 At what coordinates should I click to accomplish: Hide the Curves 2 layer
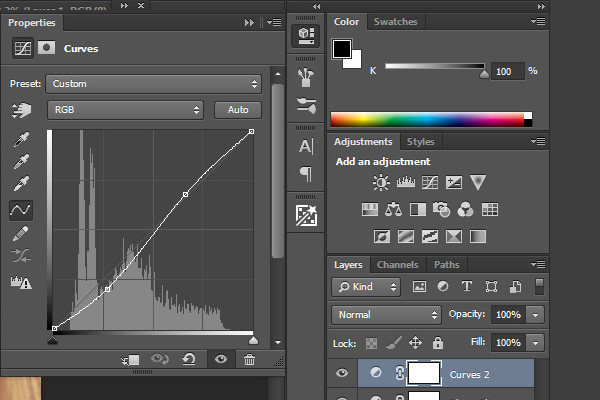pyautogui.click(x=342, y=373)
